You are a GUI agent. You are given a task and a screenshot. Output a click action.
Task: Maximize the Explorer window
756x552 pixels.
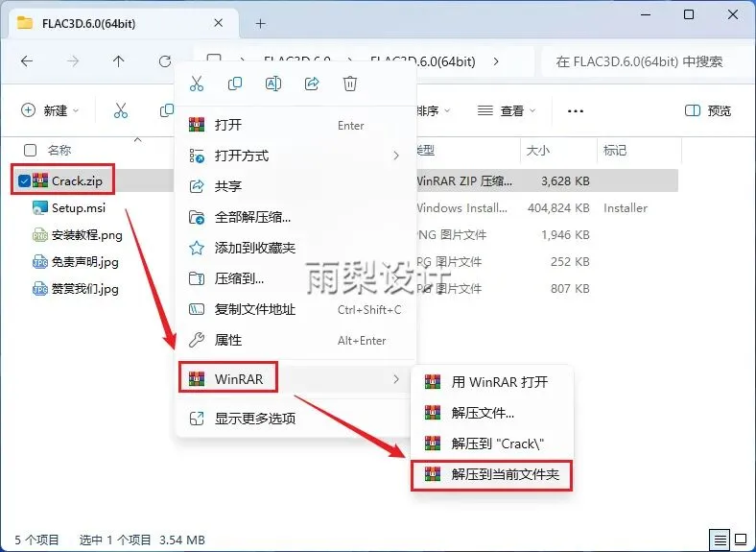pyautogui.click(x=689, y=14)
